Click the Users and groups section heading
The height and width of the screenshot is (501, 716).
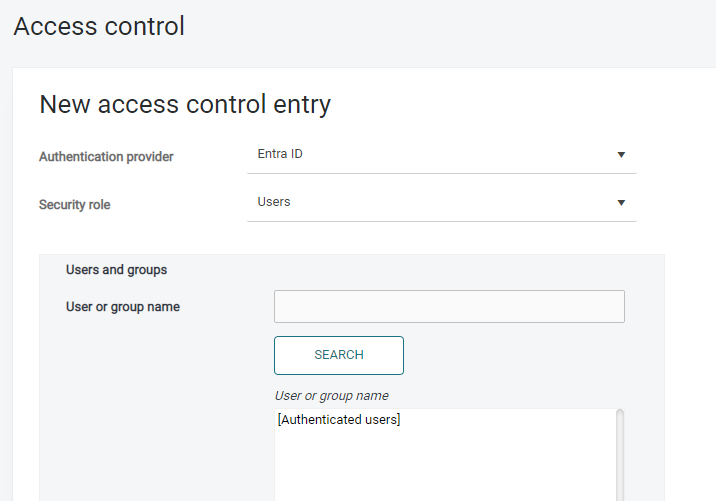[x=116, y=270]
